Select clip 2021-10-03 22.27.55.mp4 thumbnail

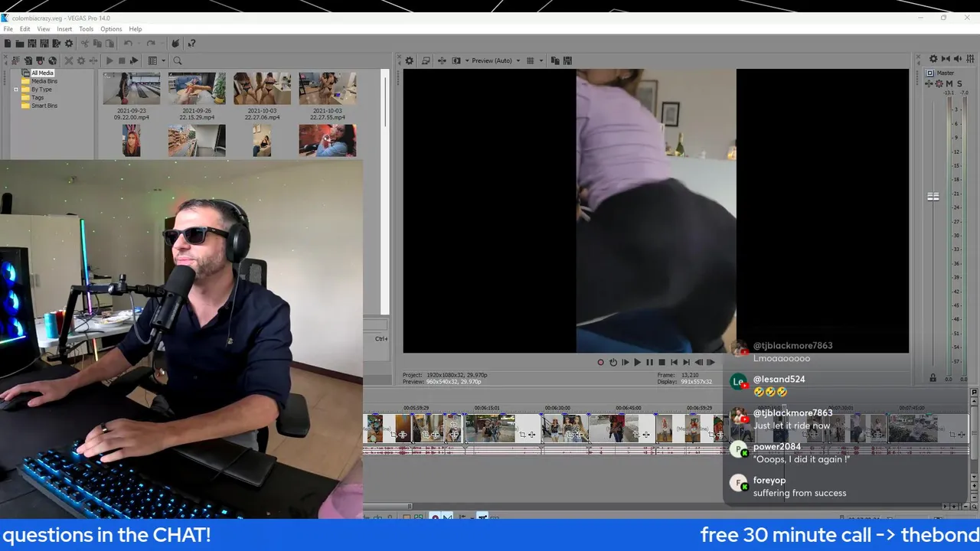(x=328, y=88)
